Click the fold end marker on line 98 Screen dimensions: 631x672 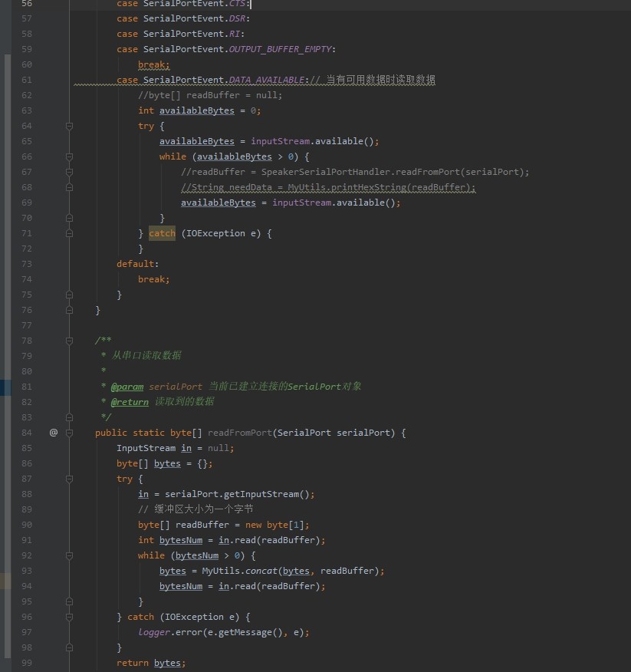[x=70, y=647]
